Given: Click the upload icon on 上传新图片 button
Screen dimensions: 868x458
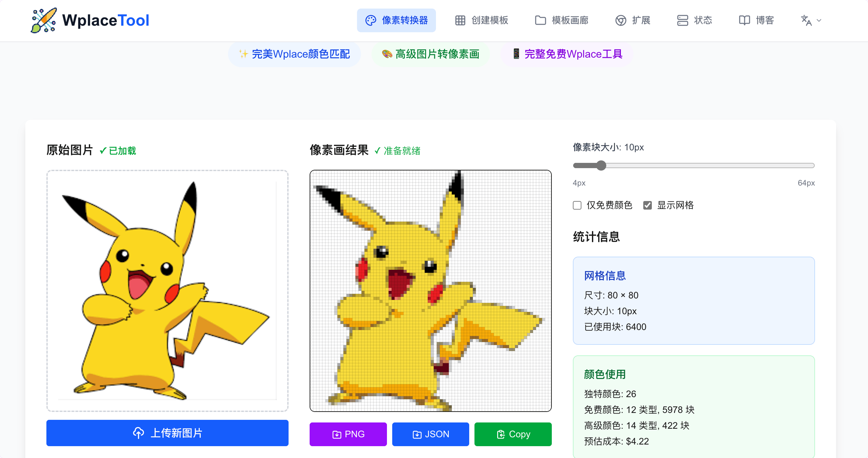Looking at the screenshot, I should [x=139, y=433].
